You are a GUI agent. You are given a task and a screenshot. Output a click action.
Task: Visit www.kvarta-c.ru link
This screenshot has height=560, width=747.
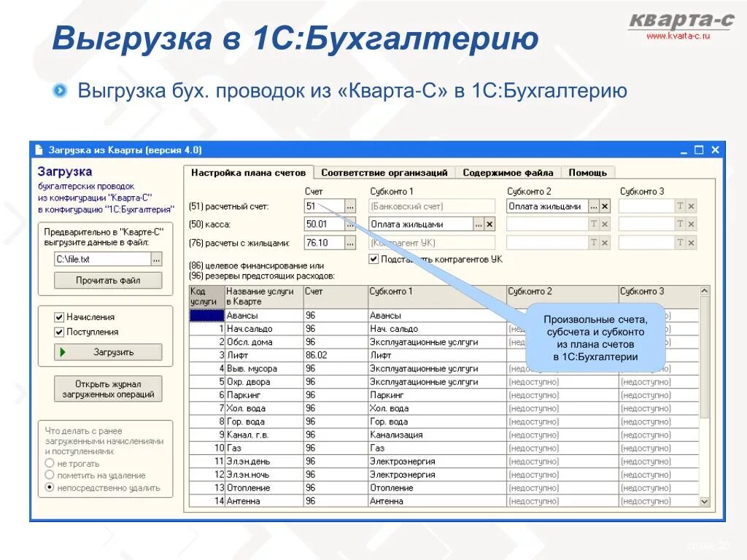[x=678, y=36]
